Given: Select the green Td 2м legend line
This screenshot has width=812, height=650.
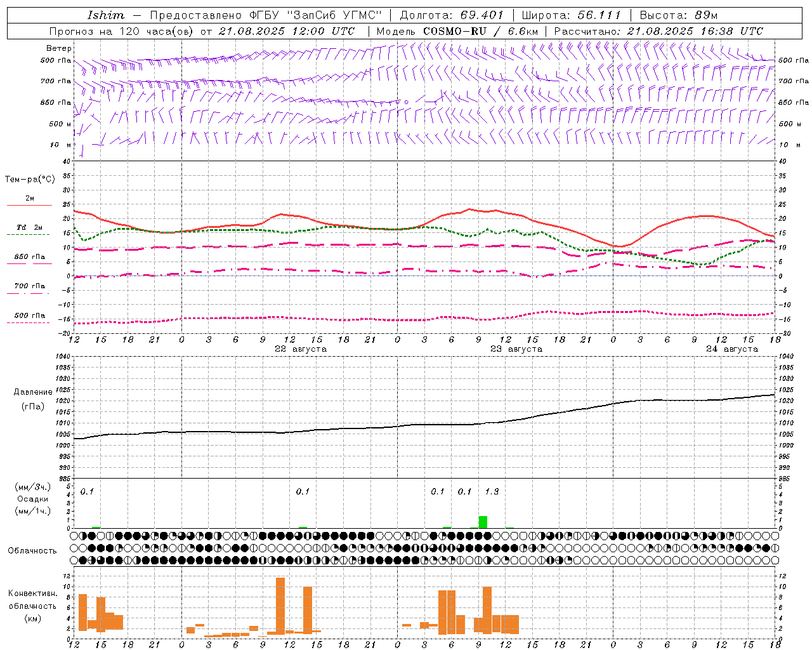Looking at the screenshot, I should pos(29,234).
